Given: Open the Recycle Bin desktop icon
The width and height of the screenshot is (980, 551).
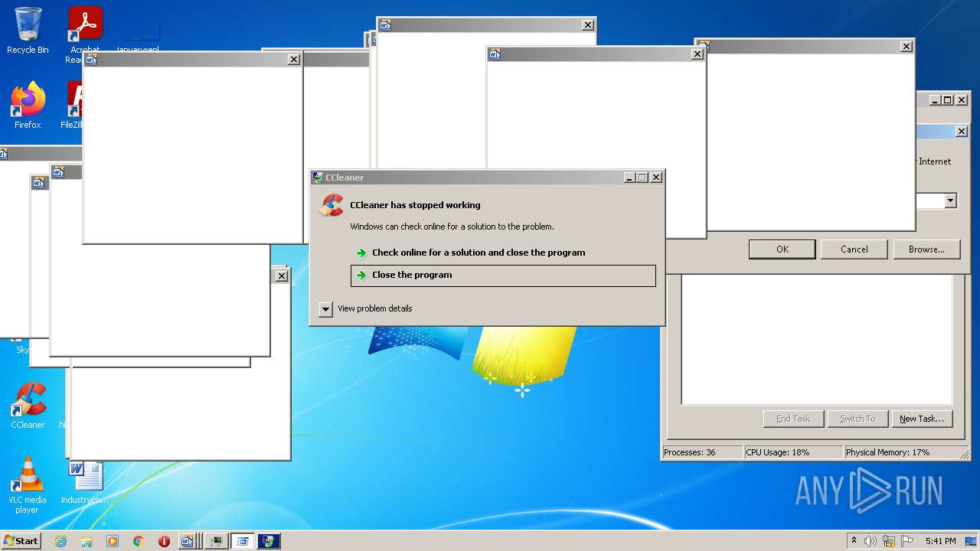Looking at the screenshot, I should 28,31.
